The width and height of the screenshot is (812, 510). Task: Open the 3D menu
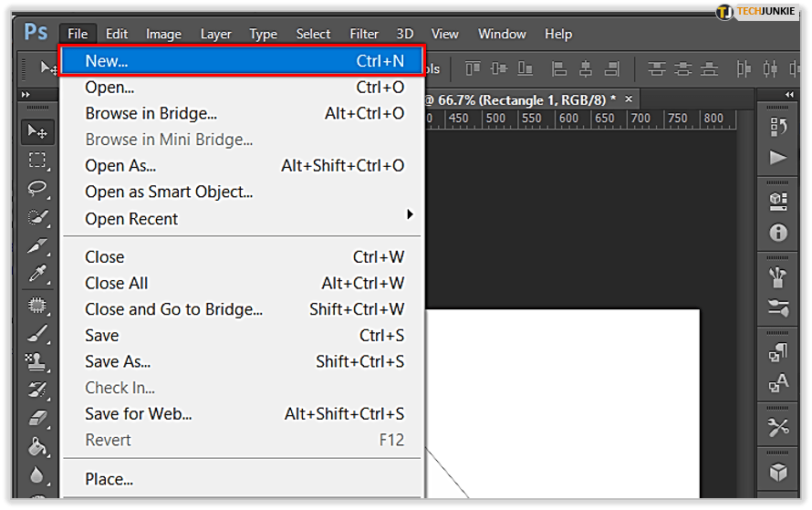click(x=405, y=34)
